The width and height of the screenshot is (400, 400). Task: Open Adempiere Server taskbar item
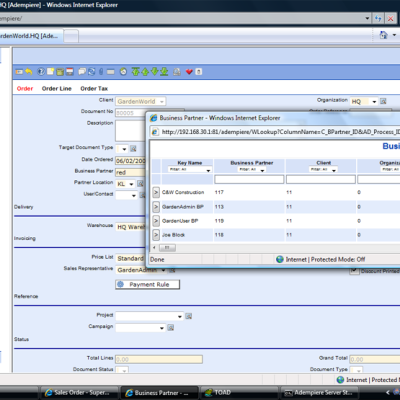[319, 393]
